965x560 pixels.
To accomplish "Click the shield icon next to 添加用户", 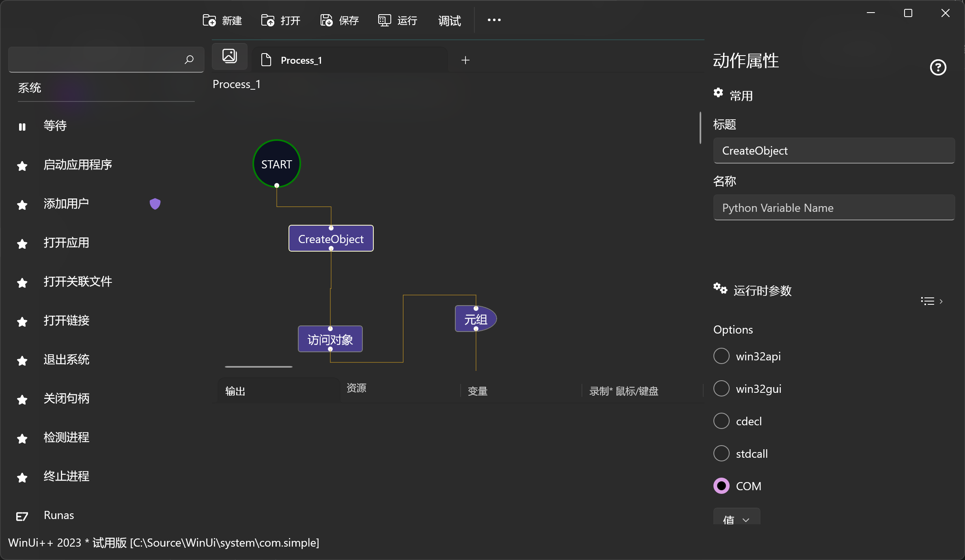I will click(155, 204).
